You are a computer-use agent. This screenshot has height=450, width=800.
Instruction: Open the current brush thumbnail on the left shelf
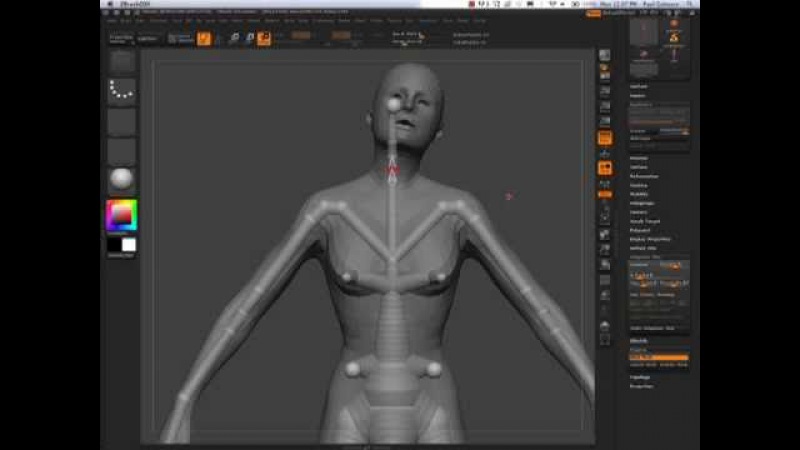coord(122,61)
